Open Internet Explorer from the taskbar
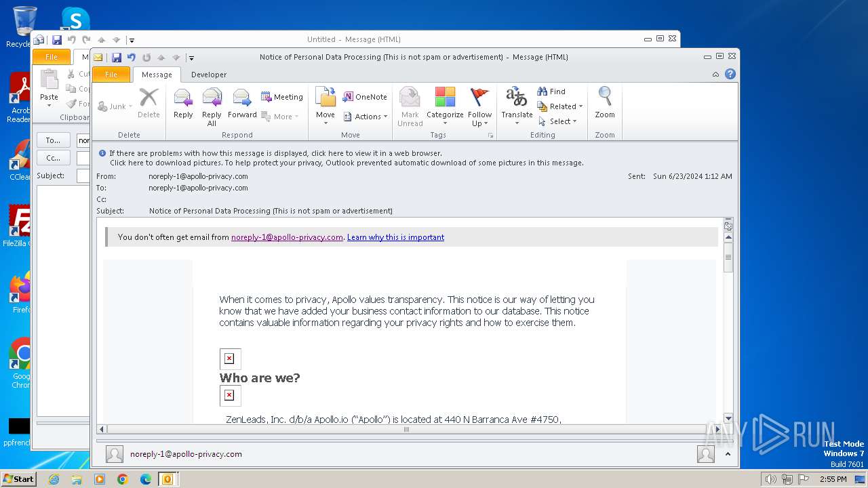Screen dimensions: 868x488 tap(54, 479)
